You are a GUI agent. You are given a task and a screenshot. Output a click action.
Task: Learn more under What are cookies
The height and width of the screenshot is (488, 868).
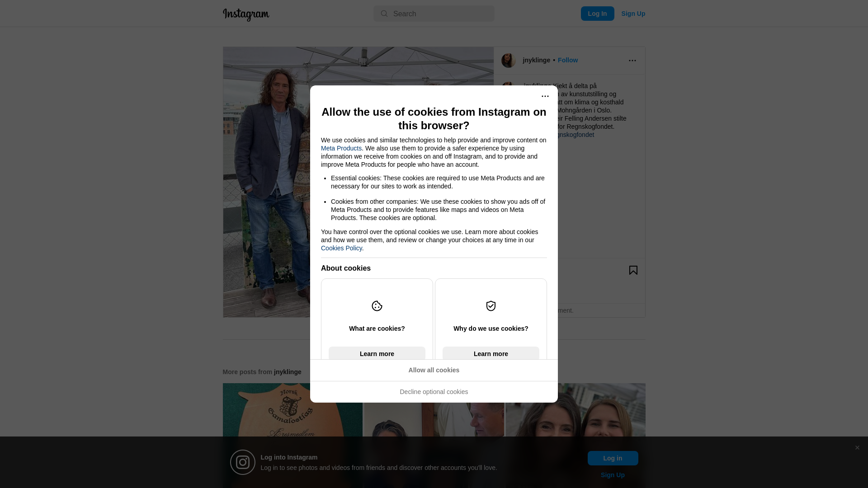click(377, 353)
